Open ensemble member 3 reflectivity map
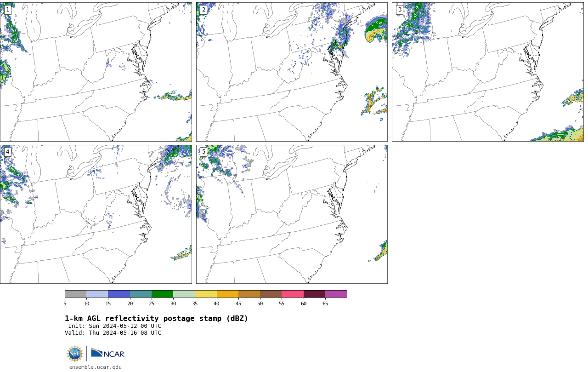Screen dimensions: 588x372 click(488, 72)
